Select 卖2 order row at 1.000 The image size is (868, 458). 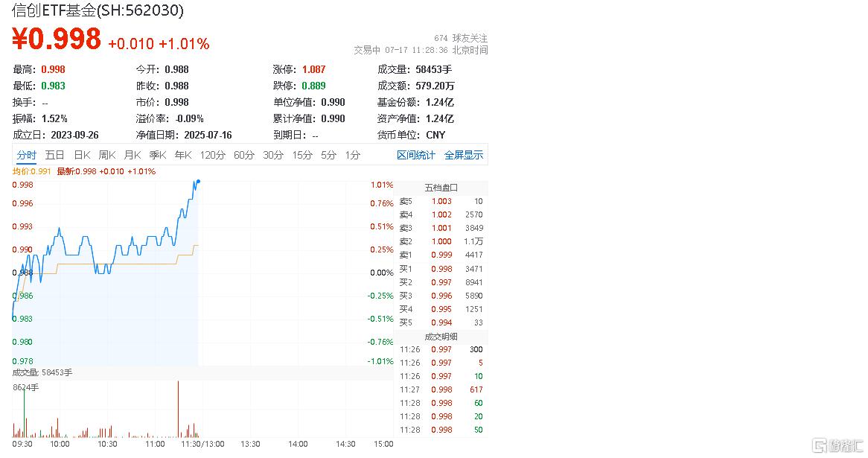point(441,241)
